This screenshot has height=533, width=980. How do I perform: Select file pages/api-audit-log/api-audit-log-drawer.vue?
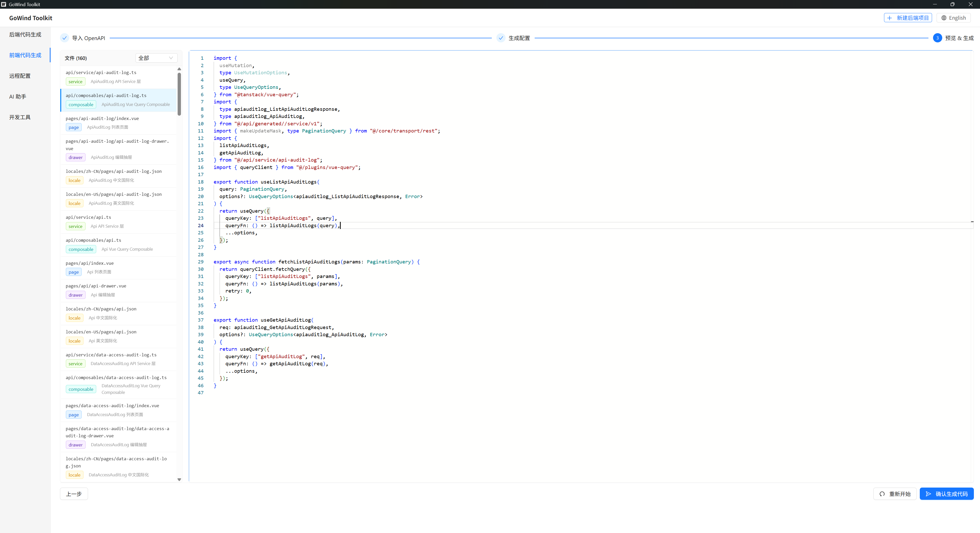tap(118, 149)
